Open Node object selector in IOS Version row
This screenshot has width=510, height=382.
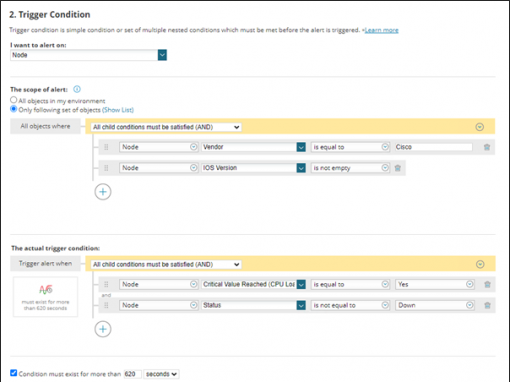click(158, 168)
